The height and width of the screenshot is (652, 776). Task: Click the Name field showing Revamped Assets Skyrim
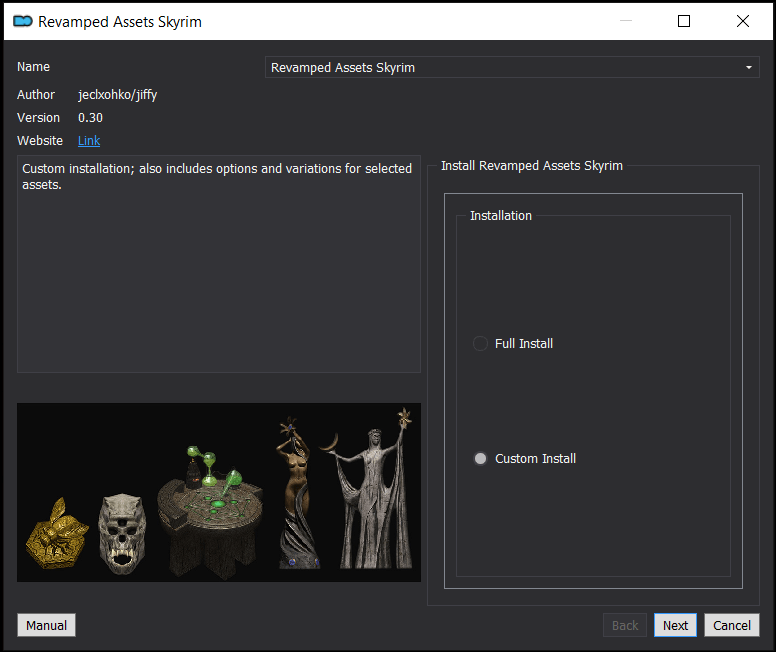tap(512, 67)
